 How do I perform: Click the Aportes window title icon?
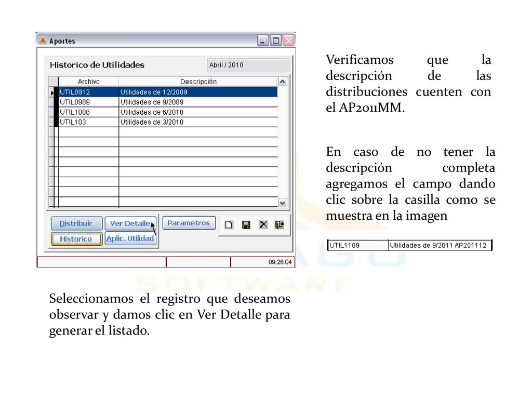coord(43,41)
